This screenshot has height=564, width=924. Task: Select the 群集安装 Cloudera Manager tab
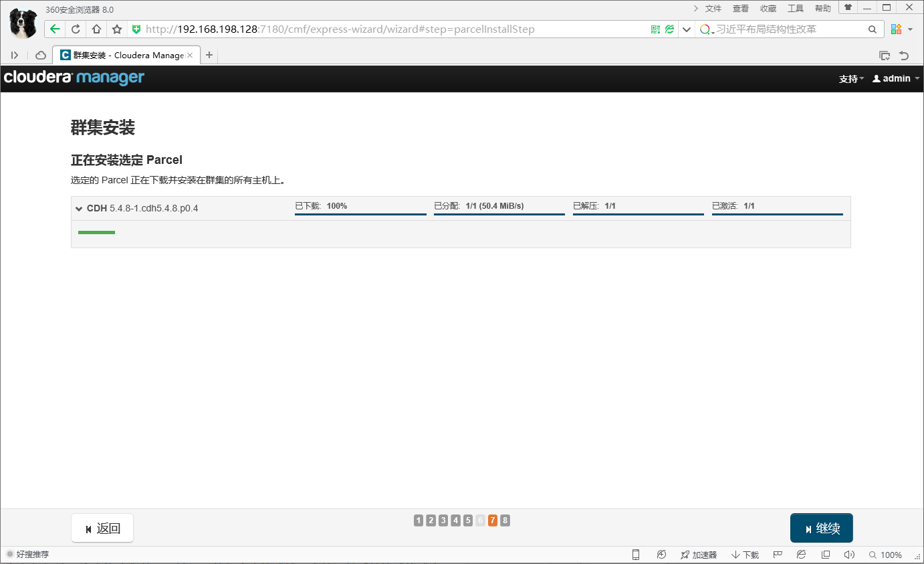[127, 55]
